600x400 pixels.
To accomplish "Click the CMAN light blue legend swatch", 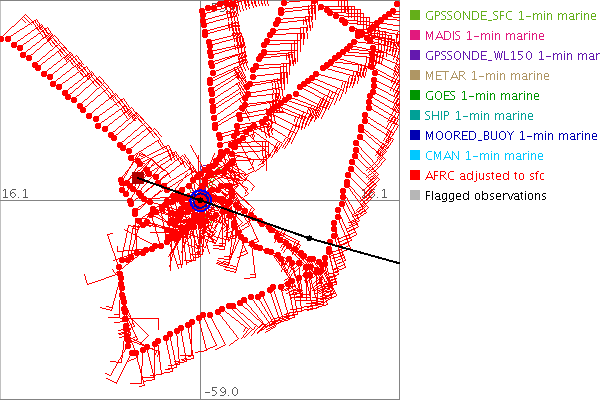I will pyautogui.click(x=415, y=156).
